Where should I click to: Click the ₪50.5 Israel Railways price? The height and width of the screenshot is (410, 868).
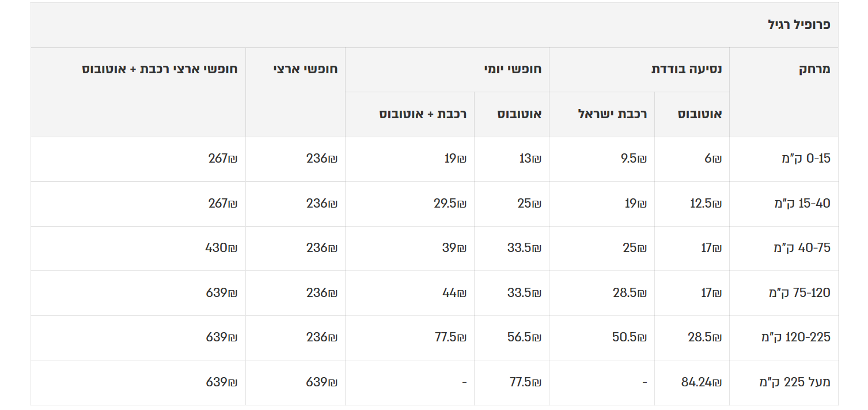[x=629, y=337]
